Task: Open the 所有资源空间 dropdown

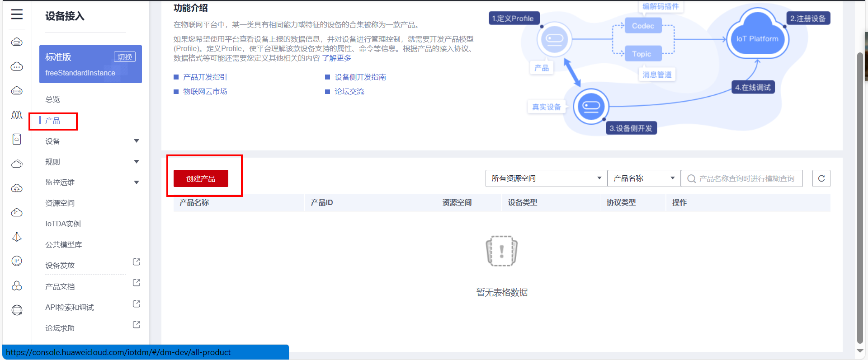Action: coord(546,178)
